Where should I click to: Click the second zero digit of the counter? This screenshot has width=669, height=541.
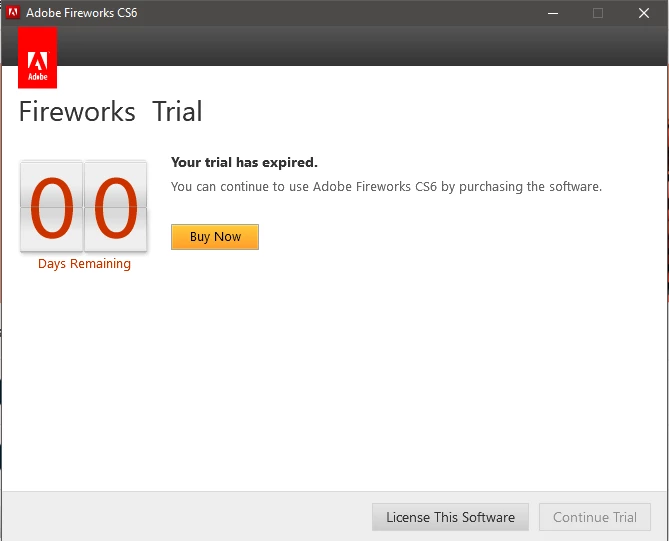[x=116, y=206]
